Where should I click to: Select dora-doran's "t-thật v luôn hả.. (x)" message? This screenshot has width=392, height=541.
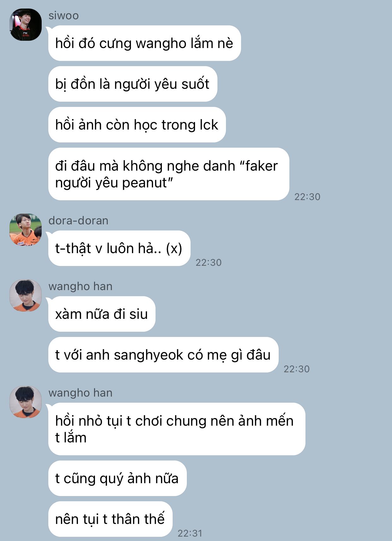tap(119, 248)
